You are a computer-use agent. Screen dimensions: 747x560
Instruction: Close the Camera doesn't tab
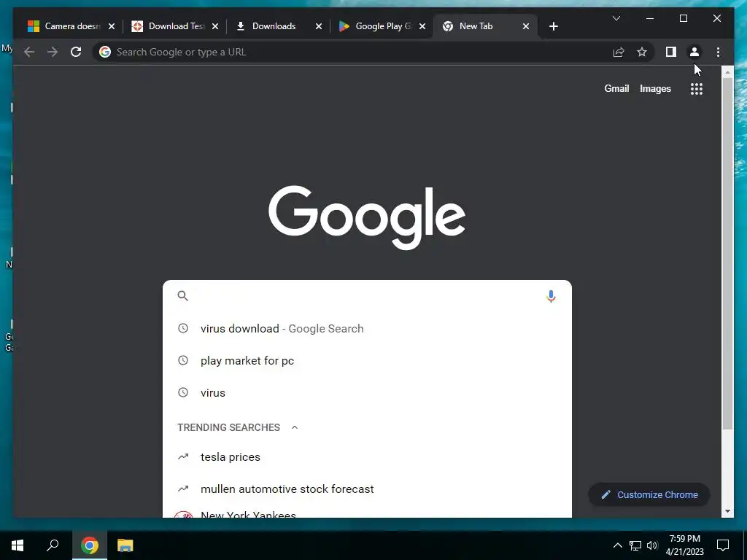(x=112, y=26)
